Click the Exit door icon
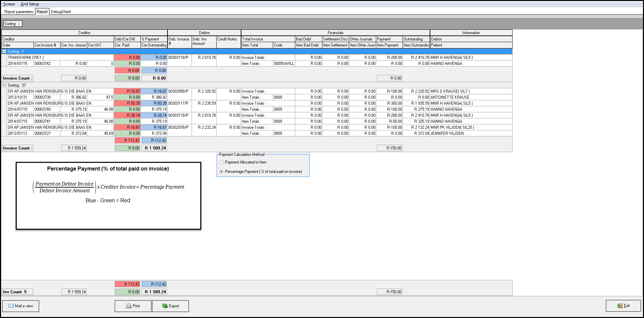 620,306
